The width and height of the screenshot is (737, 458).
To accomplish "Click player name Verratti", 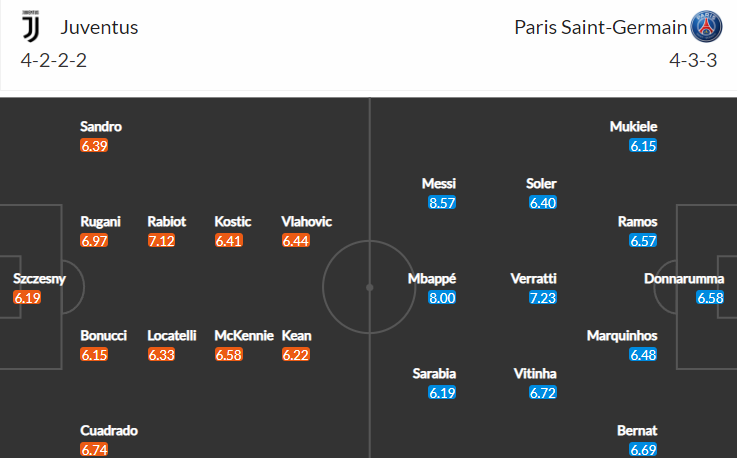I will point(533,278).
